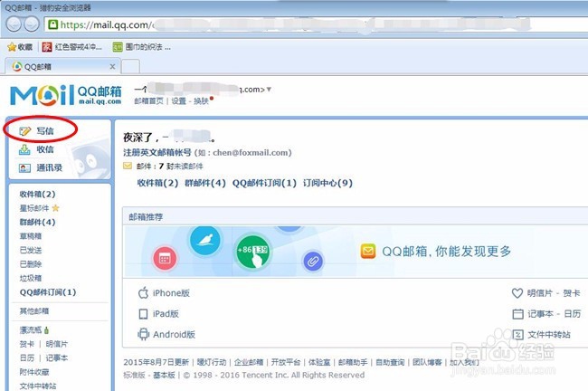The height and width of the screenshot is (391, 588).
Task: Click the green padlock security icon
Action: coord(52,24)
